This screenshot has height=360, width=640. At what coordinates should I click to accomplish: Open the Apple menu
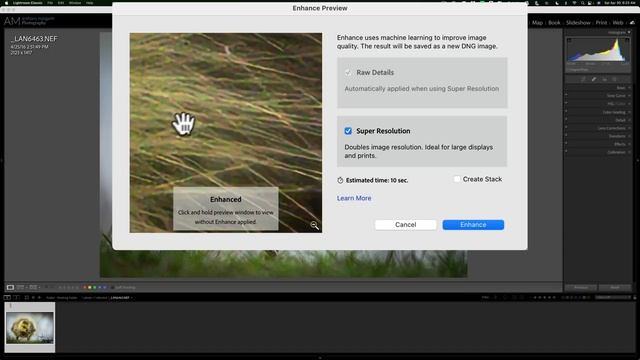(x=6, y=3)
